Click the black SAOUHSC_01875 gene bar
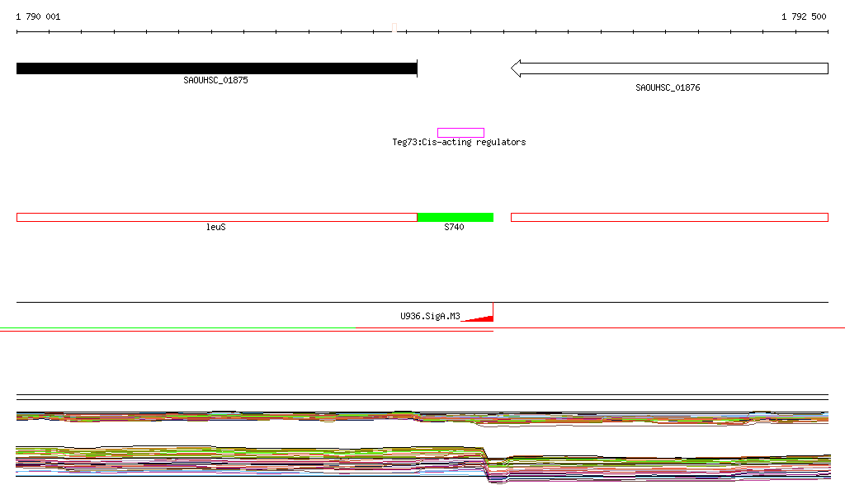This screenshot has width=845, height=504. tap(216, 68)
